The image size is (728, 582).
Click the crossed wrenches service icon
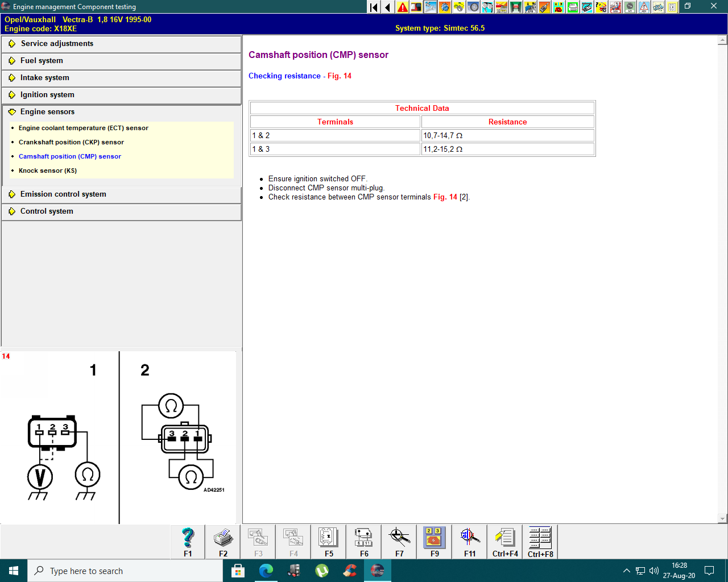[x=431, y=7]
